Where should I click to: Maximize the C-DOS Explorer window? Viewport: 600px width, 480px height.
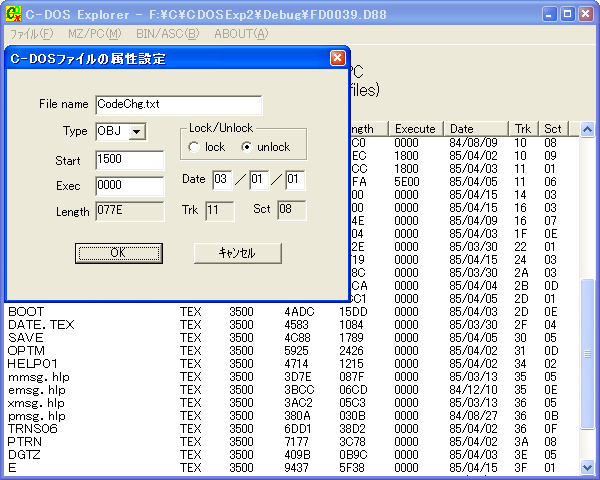pos(567,15)
